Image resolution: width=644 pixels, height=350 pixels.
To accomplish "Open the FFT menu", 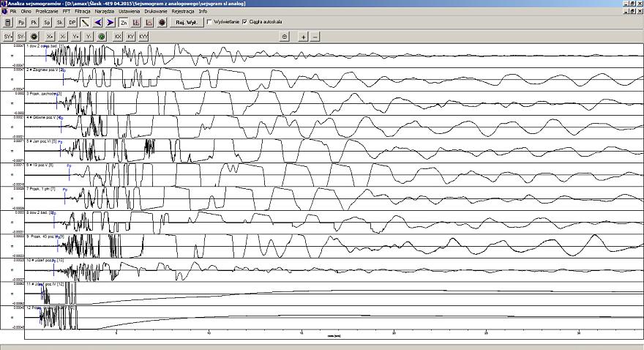I will coord(67,12).
